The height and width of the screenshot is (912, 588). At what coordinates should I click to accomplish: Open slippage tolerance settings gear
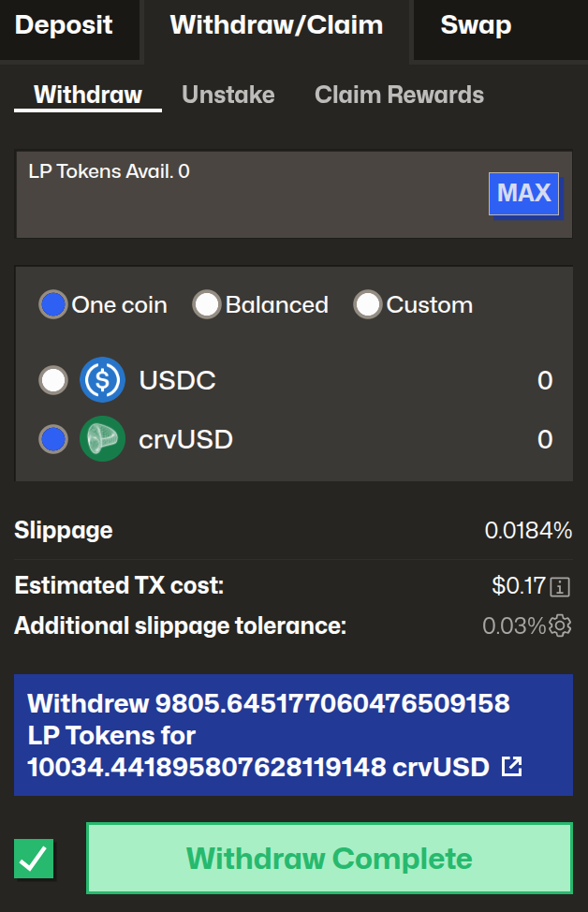point(558,626)
